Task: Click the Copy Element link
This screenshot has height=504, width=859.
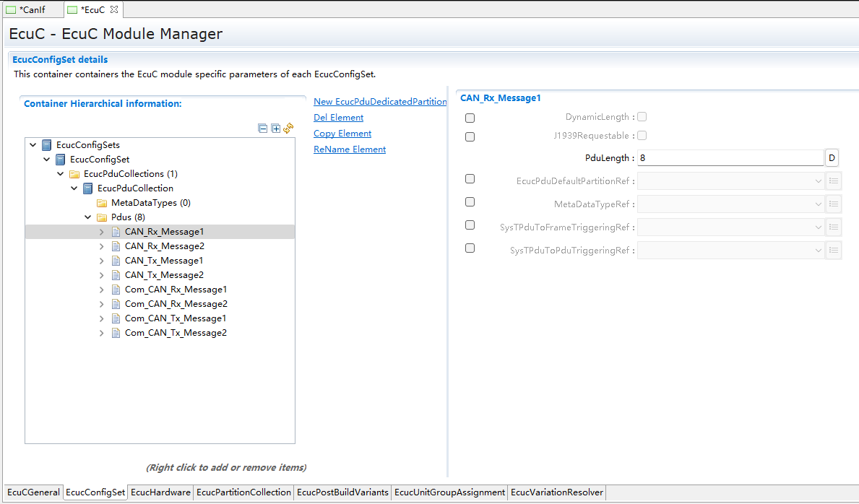Action: pos(342,134)
